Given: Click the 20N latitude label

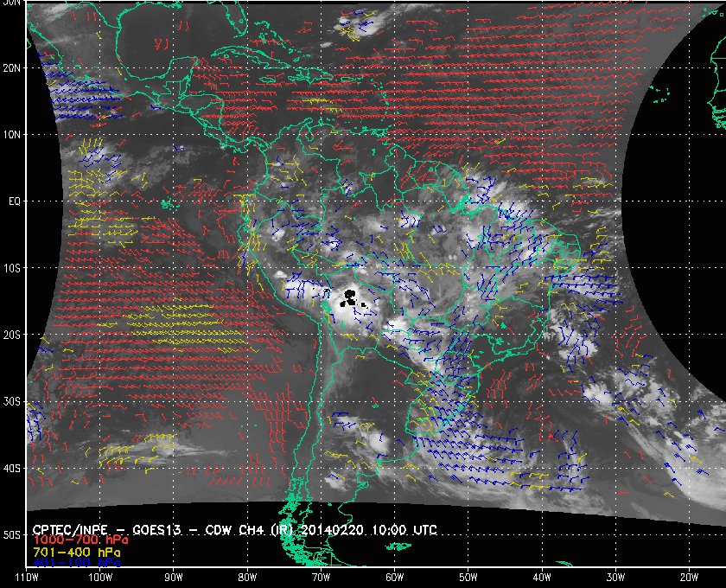Looking at the screenshot, I should 11,67.
